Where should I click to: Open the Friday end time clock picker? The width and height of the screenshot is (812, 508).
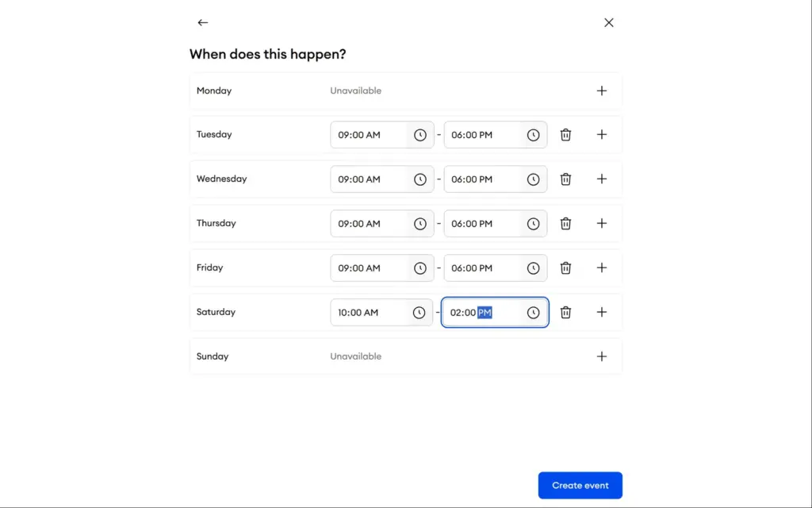click(x=533, y=268)
